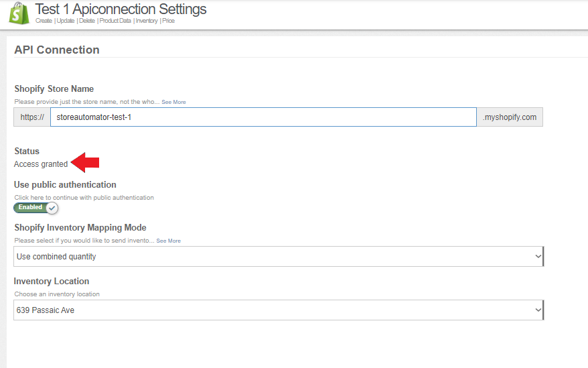
Task: Click the Shopify Store Name label
Action: 54,88
